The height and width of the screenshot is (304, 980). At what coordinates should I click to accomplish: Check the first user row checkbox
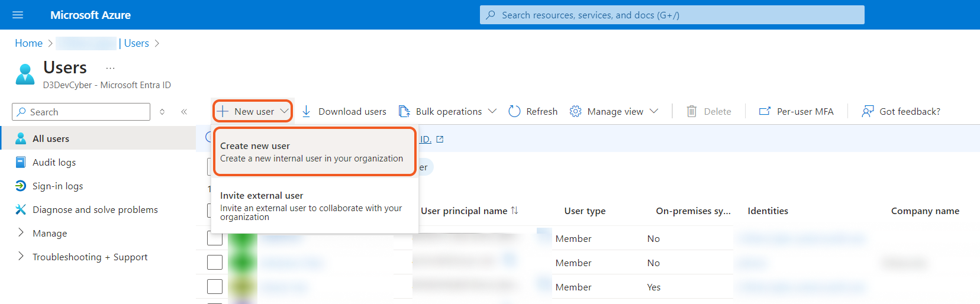click(x=215, y=238)
